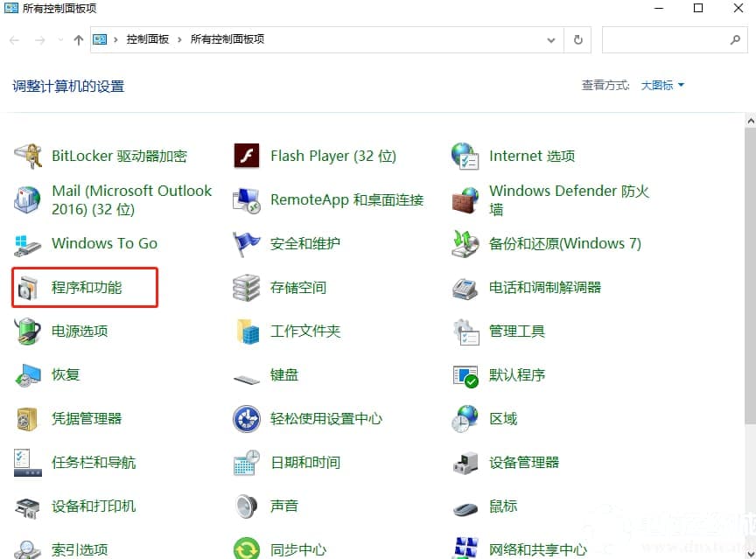The width and height of the screenshot is (756, 559).
Task: Open the Mail (Microsoft Outlook 2016) icon
Action: click(27, 199)
